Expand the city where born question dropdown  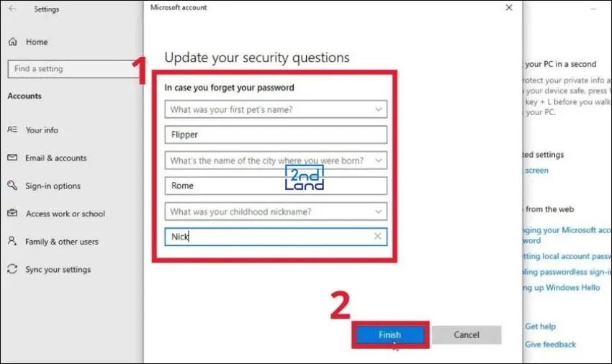click(x=379, y=160)
